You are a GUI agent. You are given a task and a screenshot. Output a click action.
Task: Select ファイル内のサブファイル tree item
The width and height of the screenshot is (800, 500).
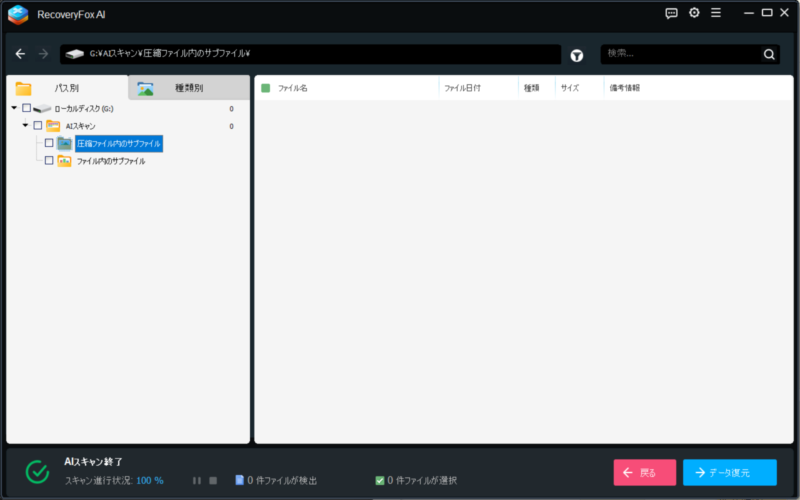(110, 161)
